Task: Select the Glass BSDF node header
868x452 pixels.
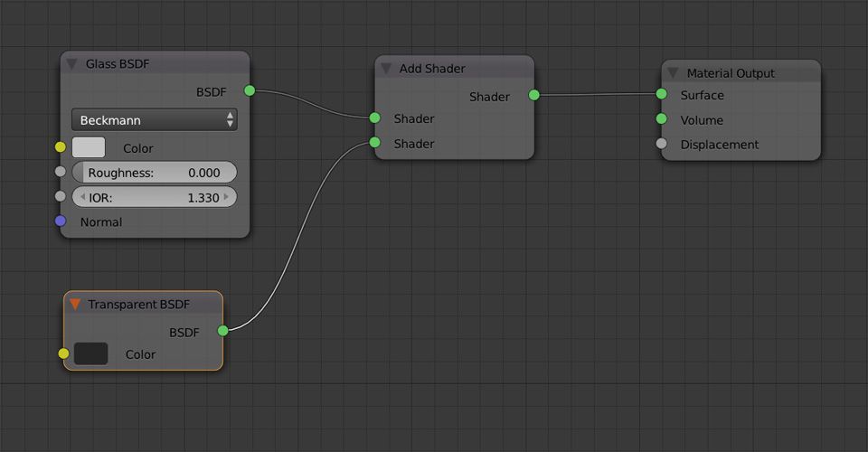Action: pos(155,63)
